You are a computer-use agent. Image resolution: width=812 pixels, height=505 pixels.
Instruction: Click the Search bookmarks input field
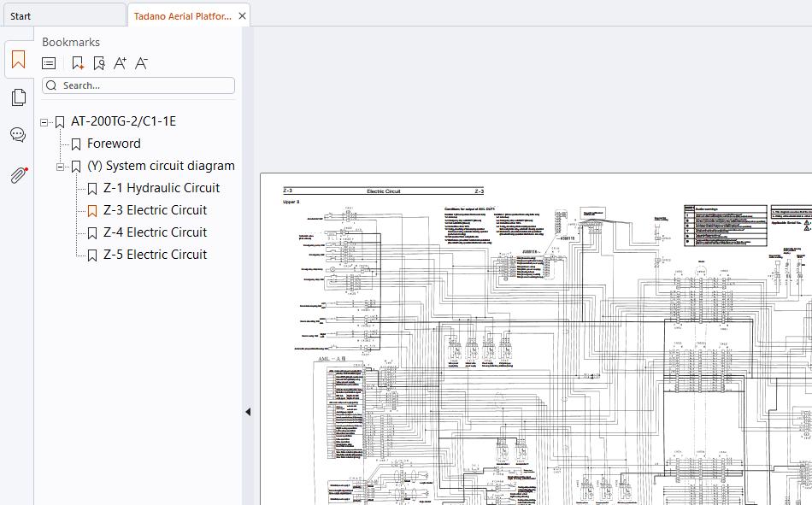pos(138,85)
